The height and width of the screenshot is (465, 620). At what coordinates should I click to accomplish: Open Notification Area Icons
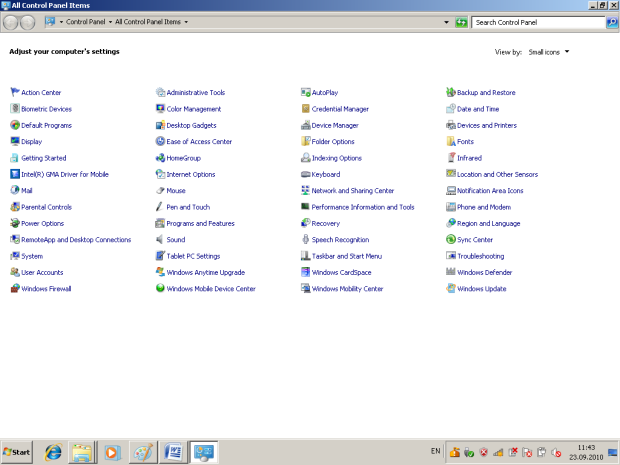click(x=490, y=190)
